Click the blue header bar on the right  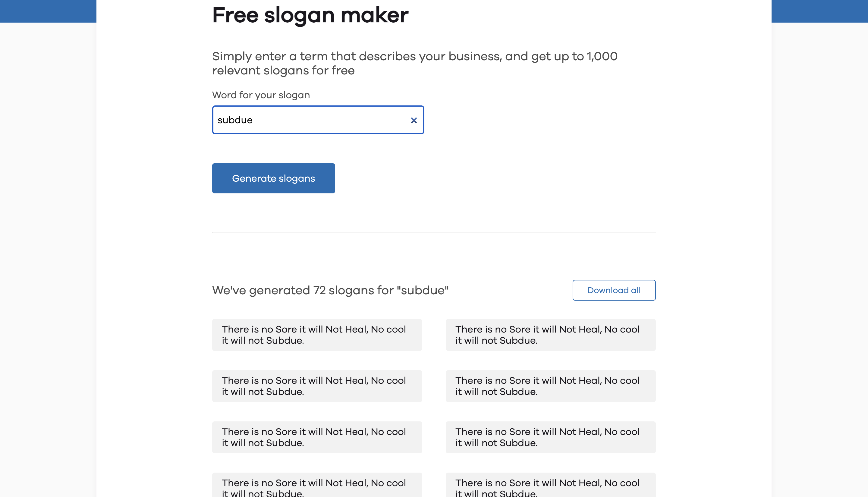[819, 11]
